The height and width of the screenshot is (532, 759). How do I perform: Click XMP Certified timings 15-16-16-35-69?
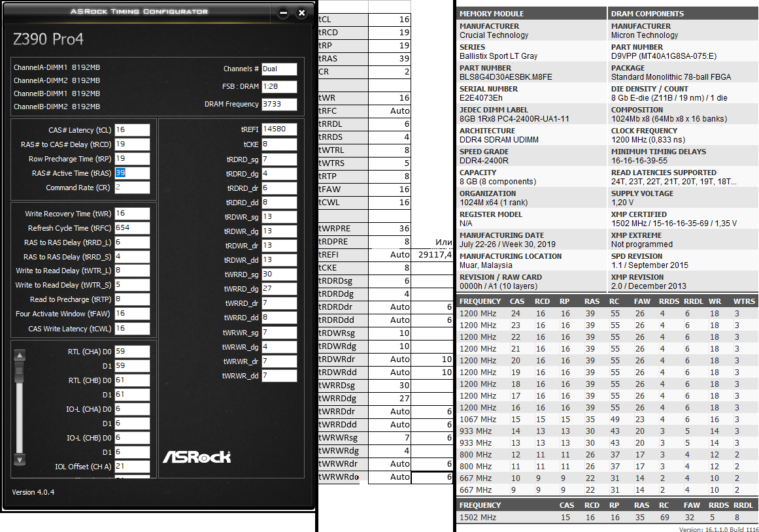(674, 223)
